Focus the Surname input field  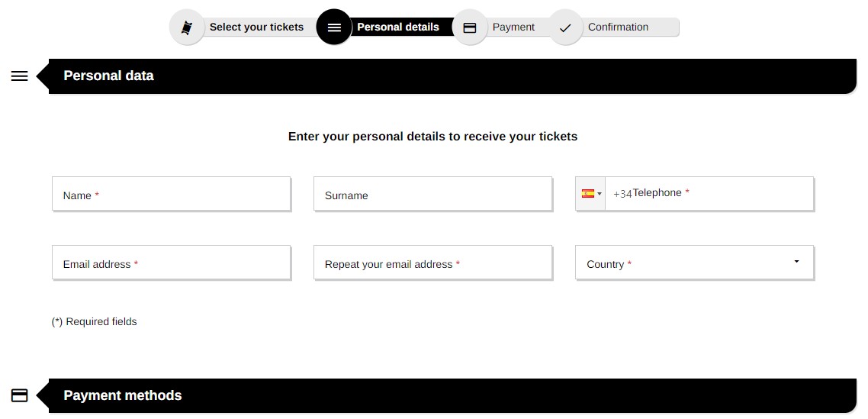point(433,194)
